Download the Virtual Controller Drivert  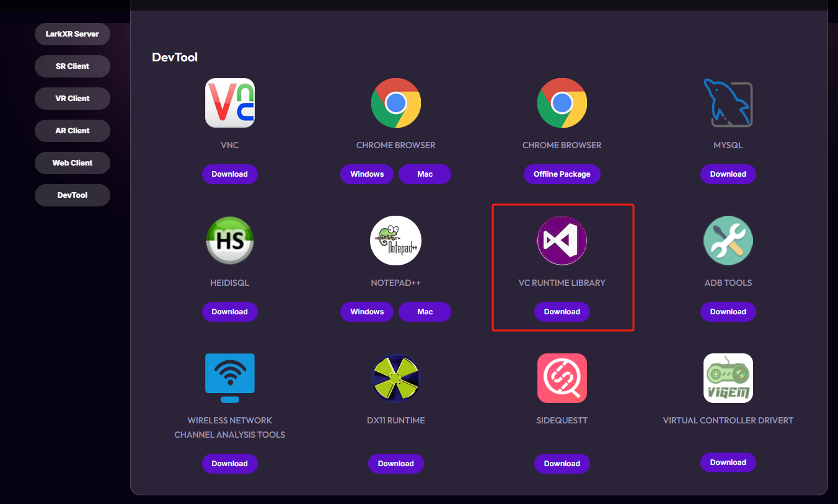[728, 462]
